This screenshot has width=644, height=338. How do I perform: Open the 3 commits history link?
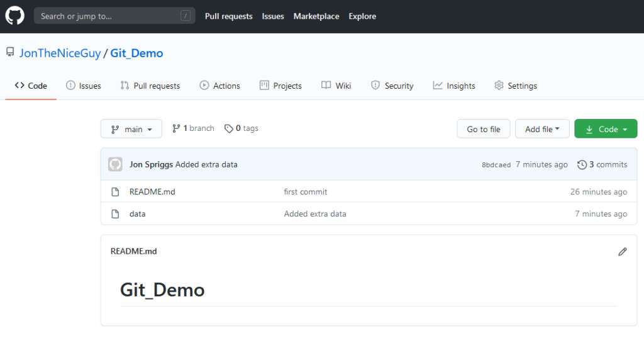click(602, 164)
